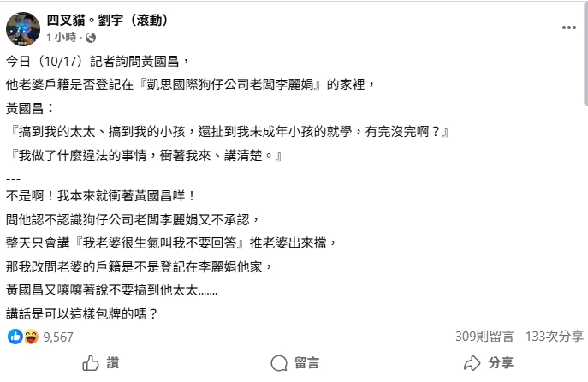Open the post options three-dot menu
Image resolution: width=588 pixels, height=382 pixels.
point(569,27)
